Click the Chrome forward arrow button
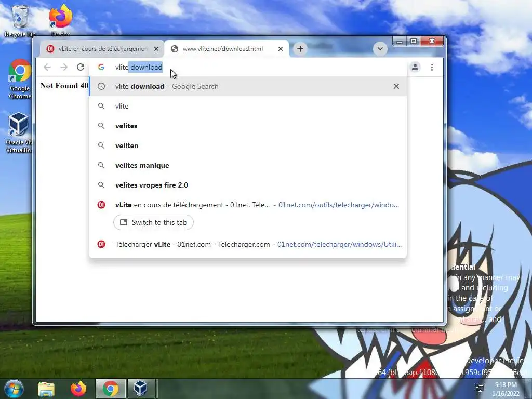The width and height of the screenshot is (532, 399). (64, 67)
